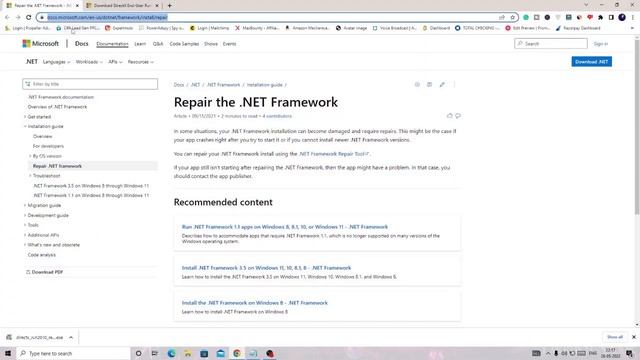Open Install .NET Framework on Windows 8 link
This screenshot has width=640, height=360.
pos(255,303)
